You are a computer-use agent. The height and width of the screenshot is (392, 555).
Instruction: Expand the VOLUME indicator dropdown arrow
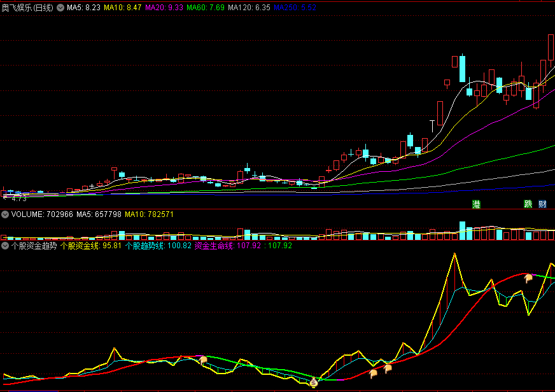click(5, 214)
